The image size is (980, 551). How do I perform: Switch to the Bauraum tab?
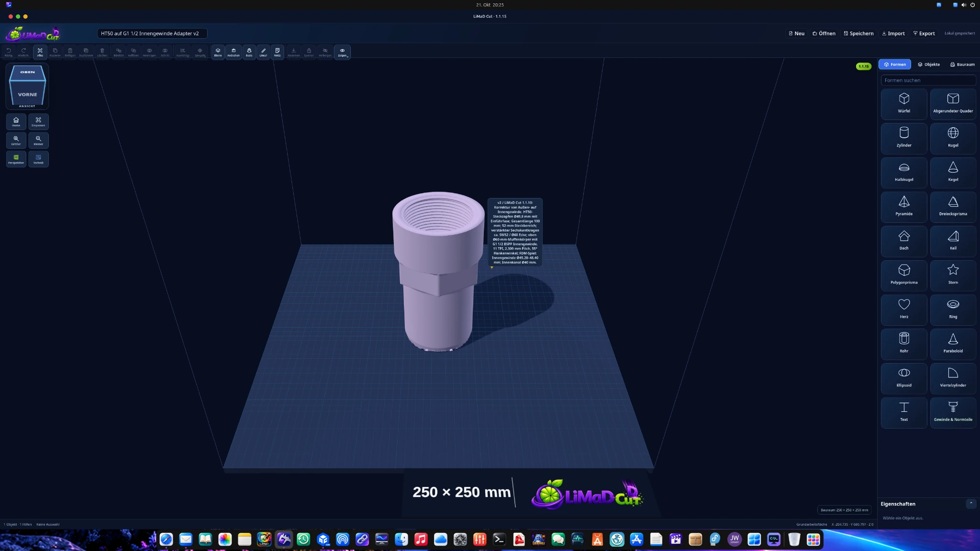tap(962, 64)
